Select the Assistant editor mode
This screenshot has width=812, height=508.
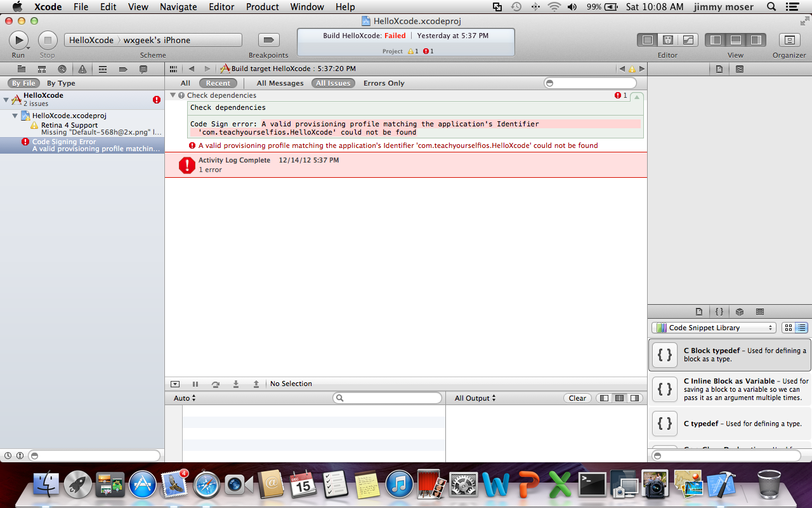(x=667, y=40)
